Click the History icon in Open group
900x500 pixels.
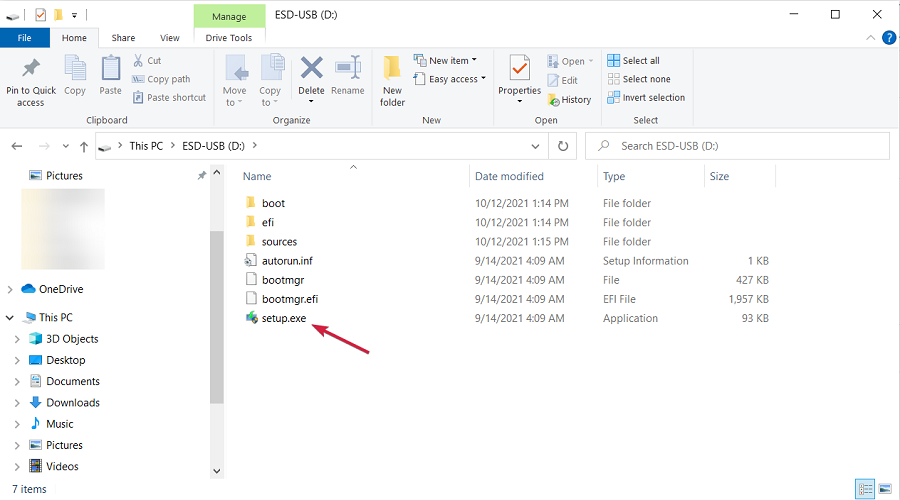553,100
